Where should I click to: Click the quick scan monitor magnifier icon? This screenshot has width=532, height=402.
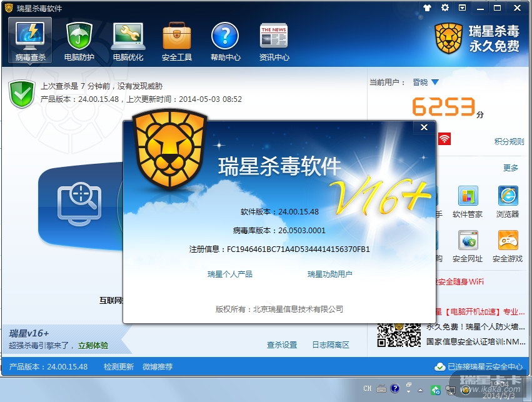pyautogui.click(x=79, y=204)
